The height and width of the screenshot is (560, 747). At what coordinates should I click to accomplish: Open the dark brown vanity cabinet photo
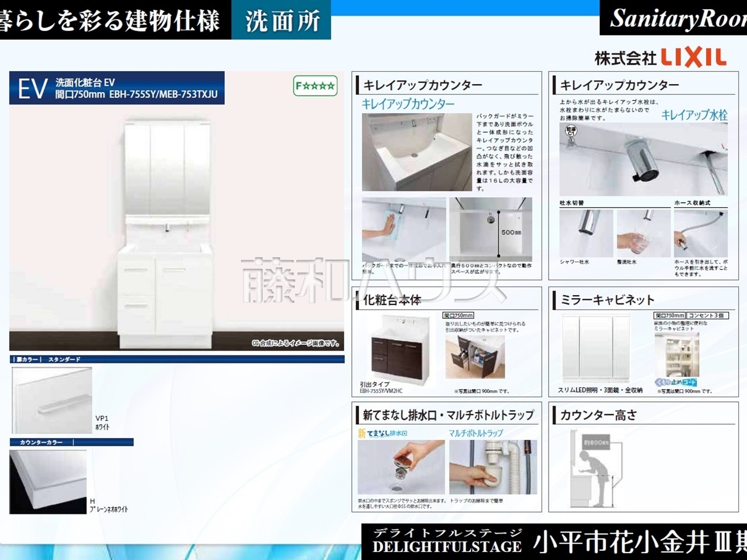click(401, 349)
